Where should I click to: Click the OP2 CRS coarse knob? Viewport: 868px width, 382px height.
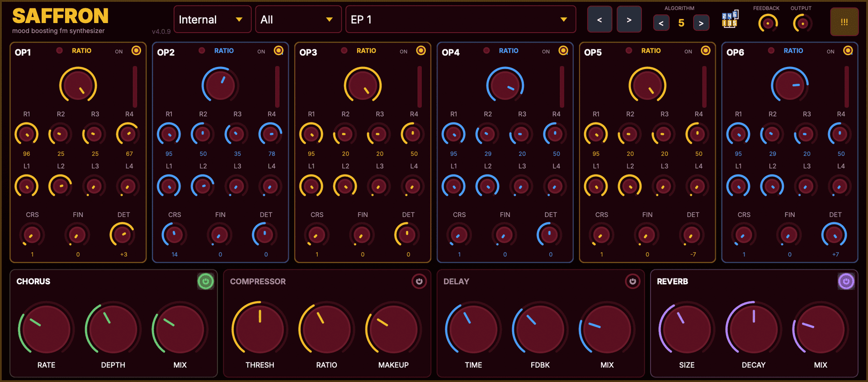pyautogui.click(x=175, y=235)
